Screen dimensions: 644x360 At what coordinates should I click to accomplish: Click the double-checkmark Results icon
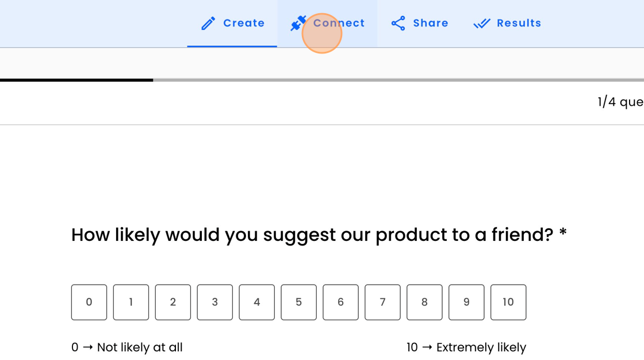482,24
